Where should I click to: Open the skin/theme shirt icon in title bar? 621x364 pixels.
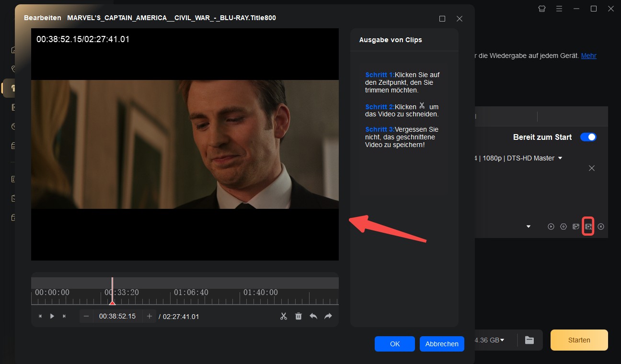click(542, 9)
